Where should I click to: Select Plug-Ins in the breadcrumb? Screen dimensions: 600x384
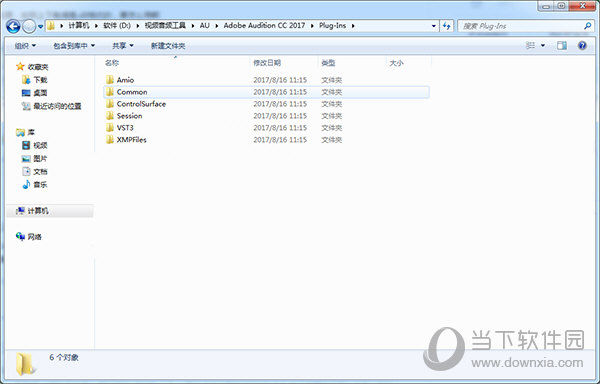(333, 26)
